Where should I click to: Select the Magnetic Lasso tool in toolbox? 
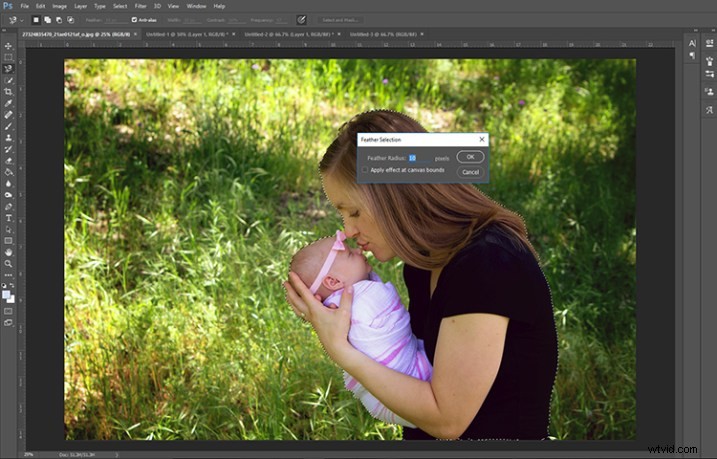(x=8, y=69)
